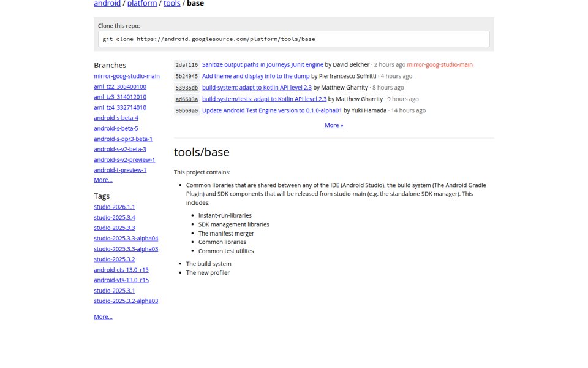
Task: Show more tags via bottom More link
Action: click(x=103, y=317)
